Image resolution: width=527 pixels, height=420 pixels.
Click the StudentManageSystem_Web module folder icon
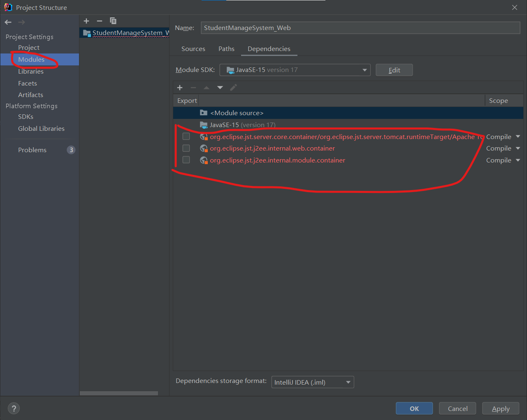coord(87,33)
